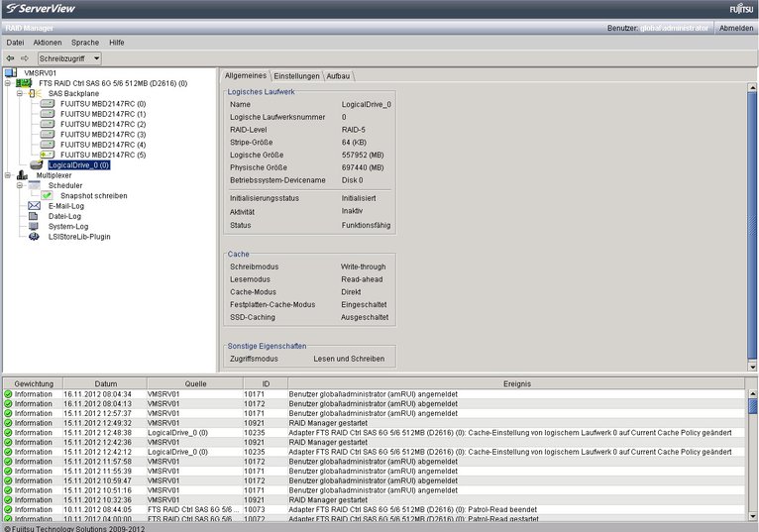Click the VMSRV01 root tree label
Viewport: 759px width, 532px height.
pyautogui.click(x=41, y=73)
